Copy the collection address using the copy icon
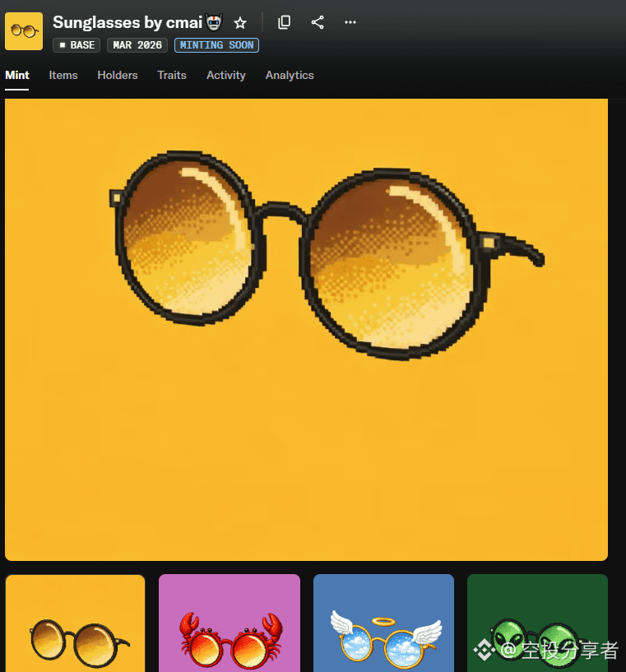 click(x=284, y=22)
